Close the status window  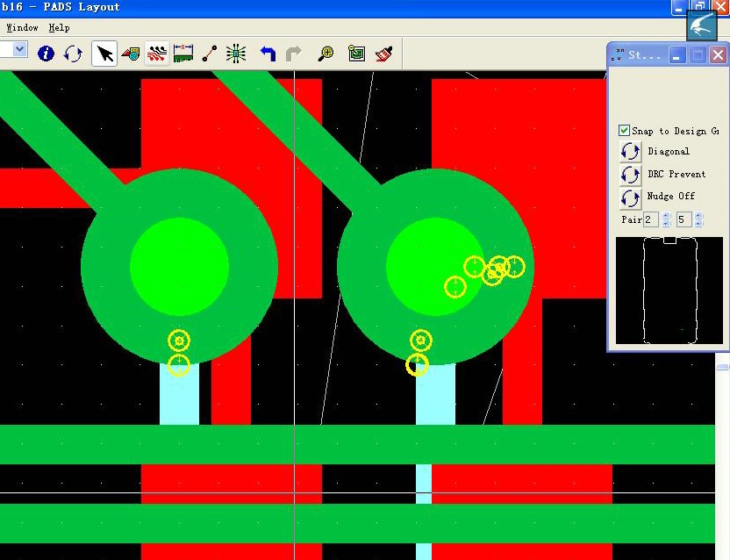718,55
